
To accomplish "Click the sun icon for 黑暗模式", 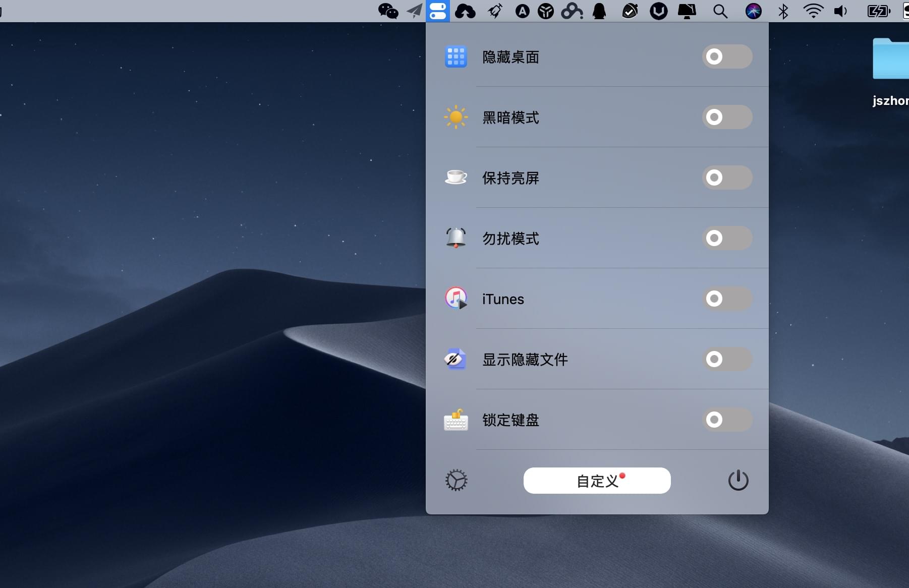I will click(x=456, y=117).
